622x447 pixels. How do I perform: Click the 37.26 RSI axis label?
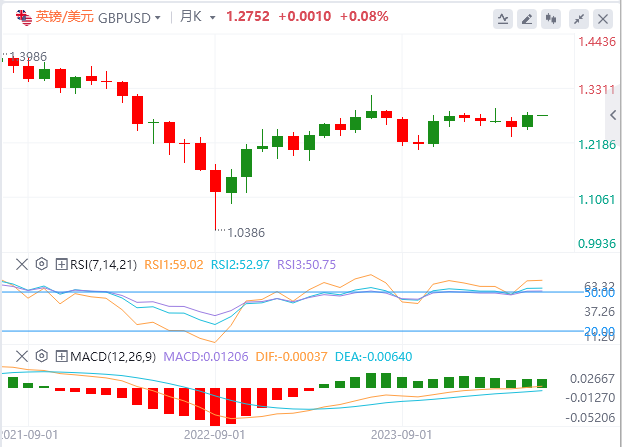[599, 312]
